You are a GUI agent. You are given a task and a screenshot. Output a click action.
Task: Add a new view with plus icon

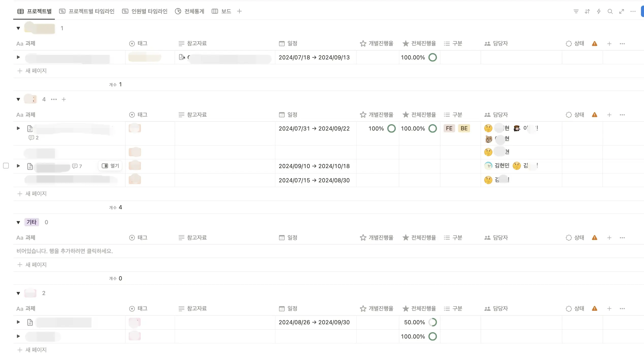point(239,11)
